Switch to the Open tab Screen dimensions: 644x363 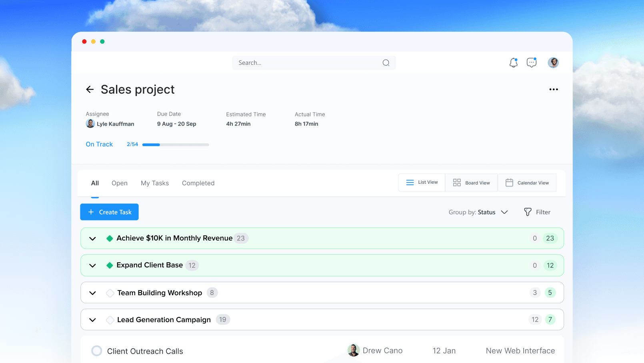tap(120, 183)
